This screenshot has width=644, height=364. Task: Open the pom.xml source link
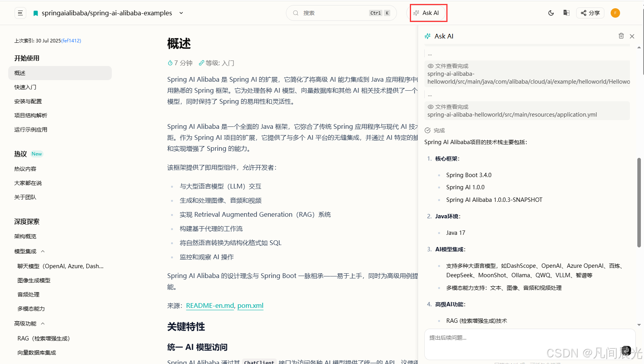tap(250, 305)
